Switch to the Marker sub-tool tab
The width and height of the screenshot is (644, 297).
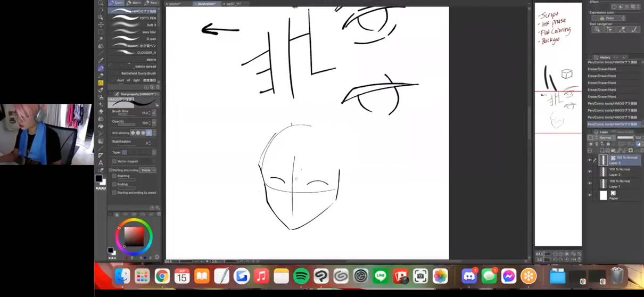(x=133, y=3)
